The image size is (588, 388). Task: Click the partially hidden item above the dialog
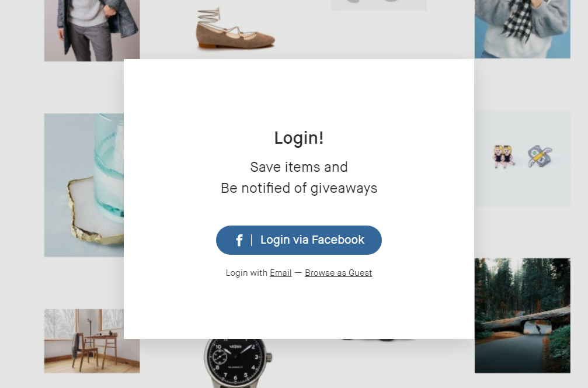pos(379,5)
